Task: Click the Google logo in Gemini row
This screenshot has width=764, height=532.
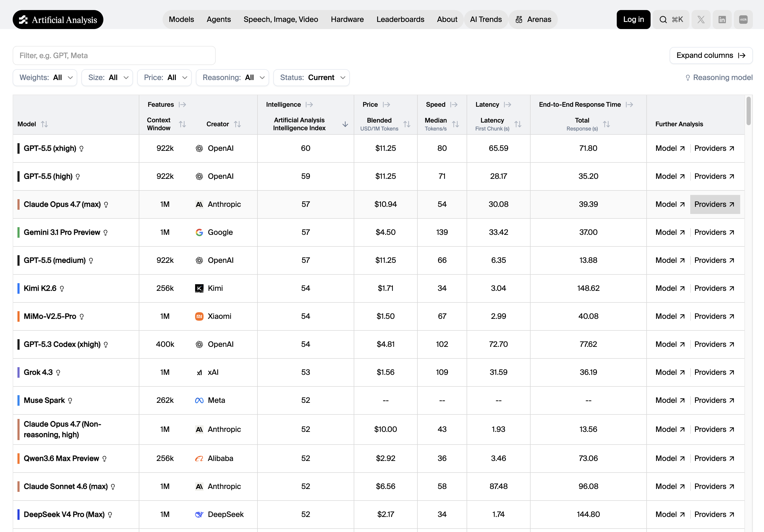Action: 199,232
